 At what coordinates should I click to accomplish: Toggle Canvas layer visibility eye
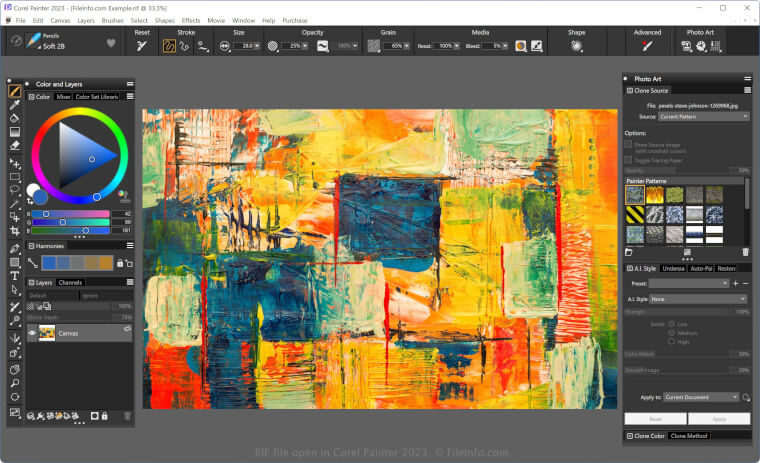tap(32, 333)
